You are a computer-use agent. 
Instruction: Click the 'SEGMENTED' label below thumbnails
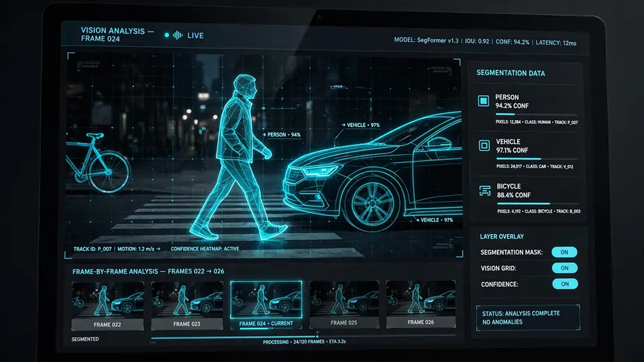pos(85,339)
